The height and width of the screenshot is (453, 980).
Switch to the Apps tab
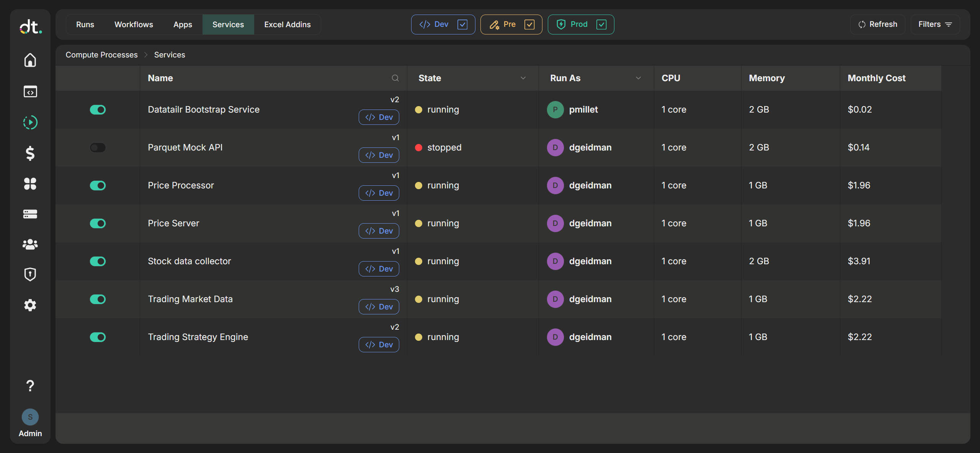[x=183, y=25]
